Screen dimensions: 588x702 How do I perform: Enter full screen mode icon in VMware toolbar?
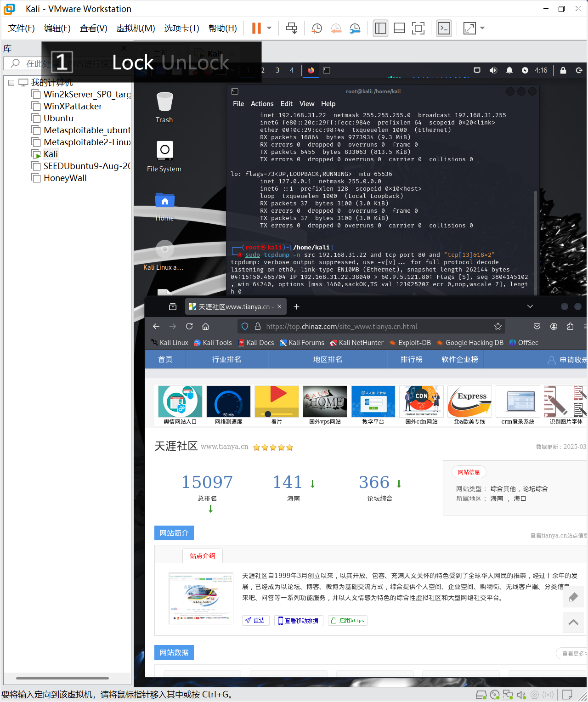[x=418, y=28]
